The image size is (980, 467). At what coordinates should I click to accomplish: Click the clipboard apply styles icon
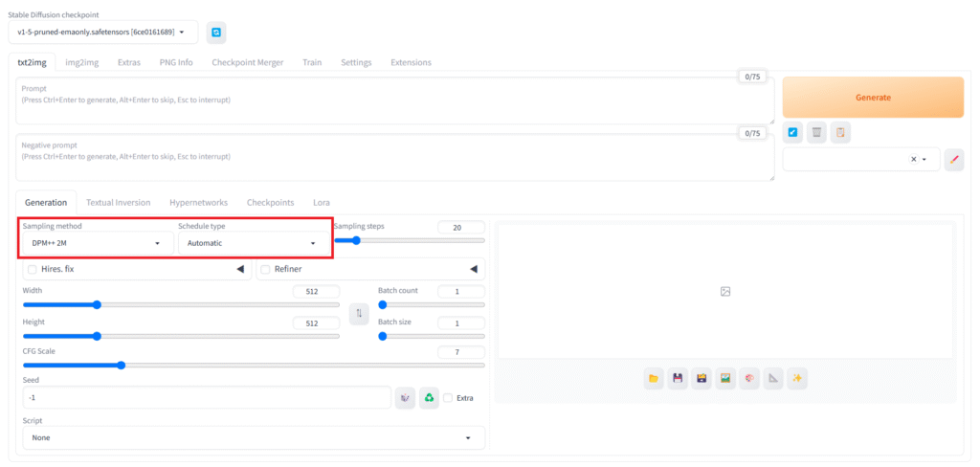pyautogui.click(x=839, y=132)
